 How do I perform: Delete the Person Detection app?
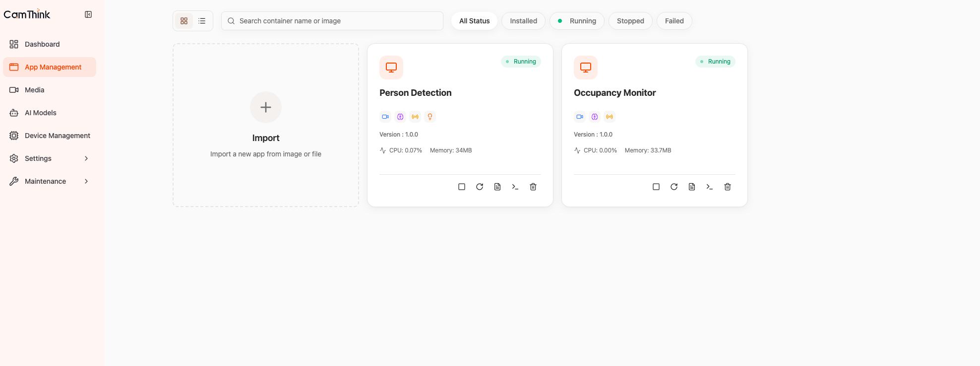(x=533, y=187)
